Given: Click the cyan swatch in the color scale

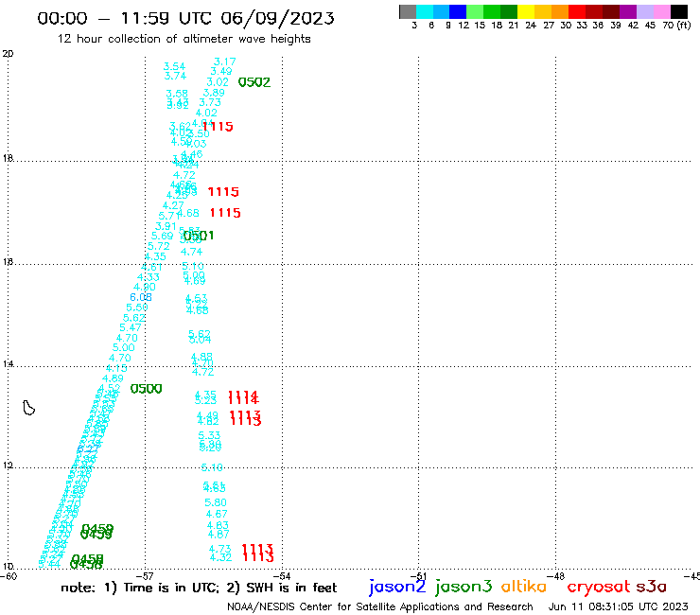Looking at the screenshot, I should click(x=424, y=11).
